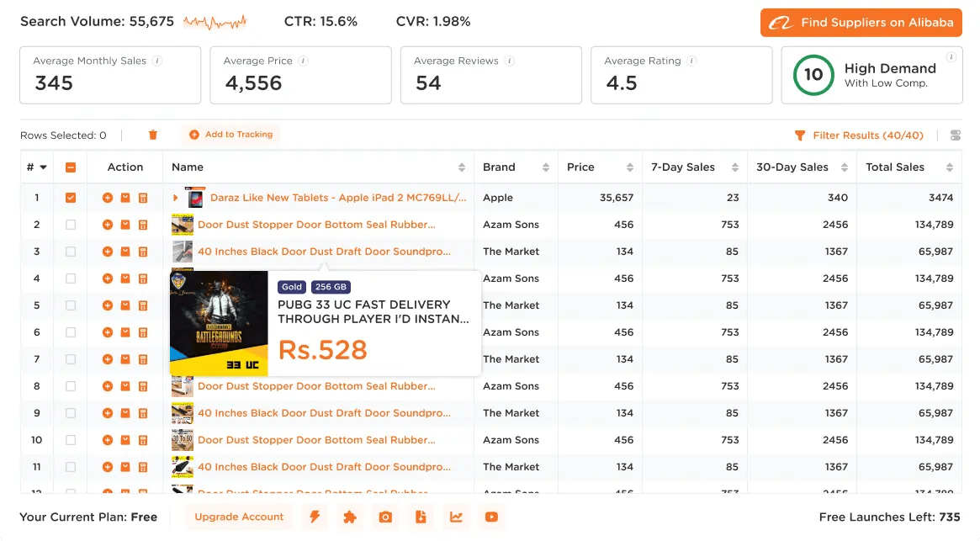
Task: Open the PUBG 33 UC product thumbnail
Action: pyautogui.click(x=219, y=322)
